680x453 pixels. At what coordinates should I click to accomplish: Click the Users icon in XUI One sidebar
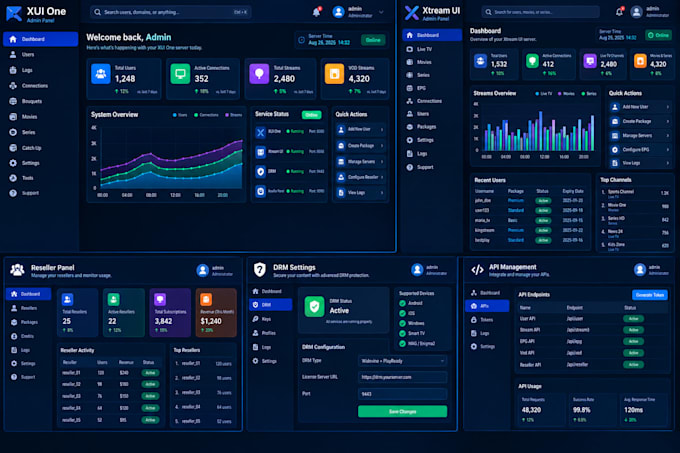[x=13, y=55]
